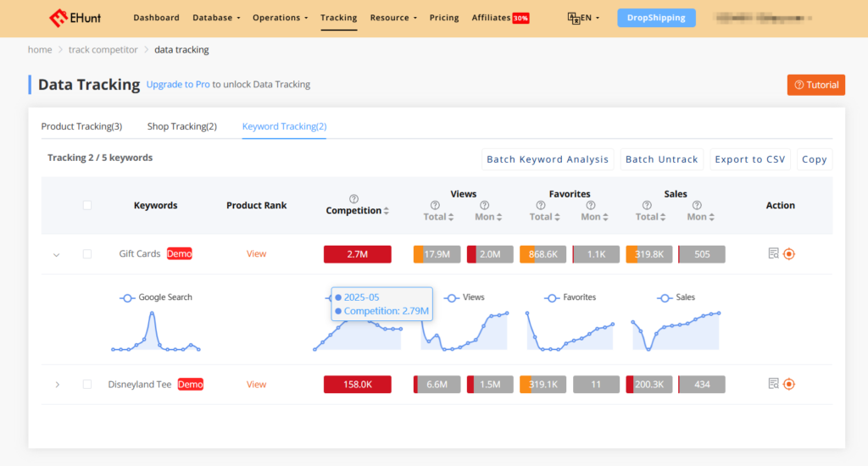
Task: Toggle the Views chart legend marker
Action: [452, 297]
